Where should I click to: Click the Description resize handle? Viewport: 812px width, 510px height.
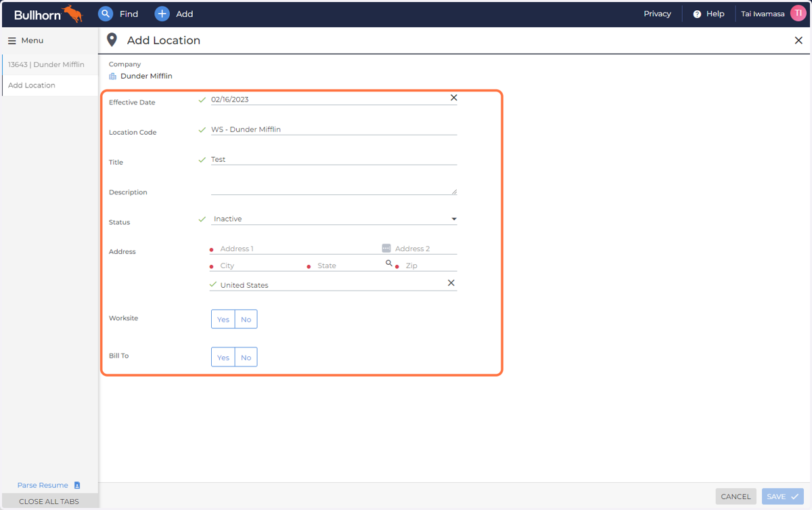click(454, 192)
